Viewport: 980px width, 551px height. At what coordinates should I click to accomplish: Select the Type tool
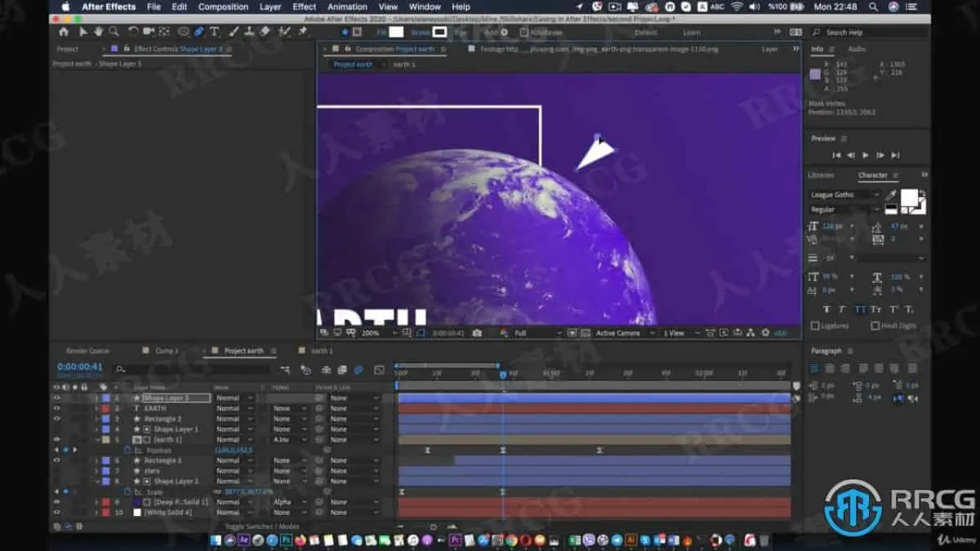pos(215,32)
